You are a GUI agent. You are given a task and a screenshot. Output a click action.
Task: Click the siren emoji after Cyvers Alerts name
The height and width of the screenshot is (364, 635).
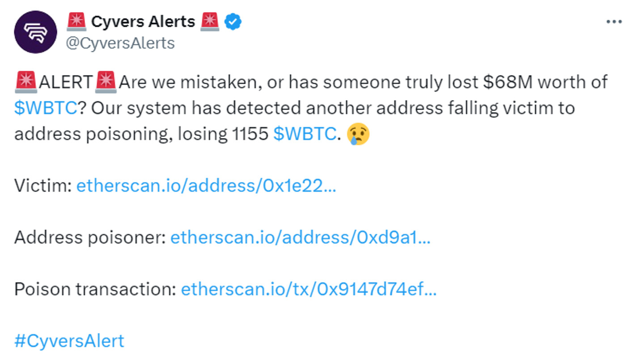coord(210,21)
